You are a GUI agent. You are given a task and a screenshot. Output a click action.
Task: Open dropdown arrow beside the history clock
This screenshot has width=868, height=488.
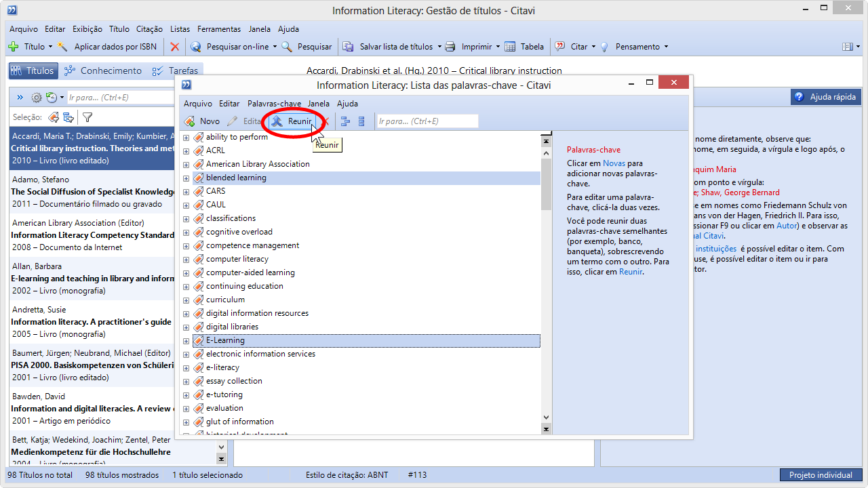[x=62, y=98]
